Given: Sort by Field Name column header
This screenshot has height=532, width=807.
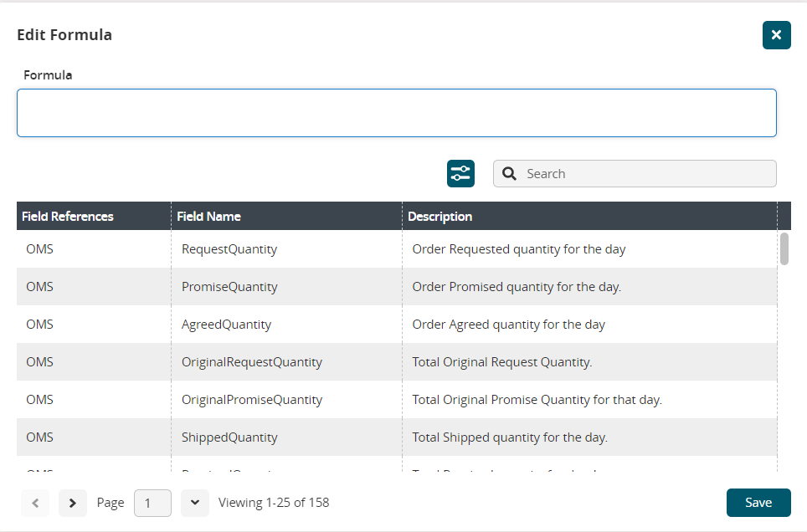Looking at the screenshot, I should pos(209,217).
